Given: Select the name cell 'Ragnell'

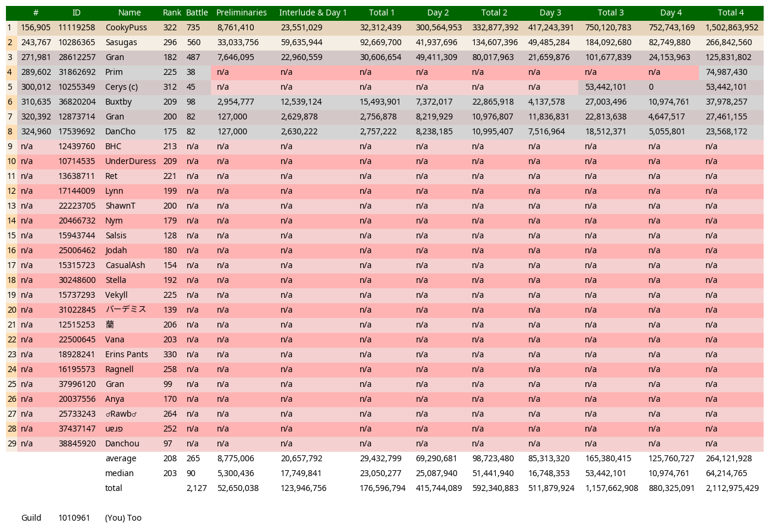Looking at the screenshot, I should [x=119, y=369].
